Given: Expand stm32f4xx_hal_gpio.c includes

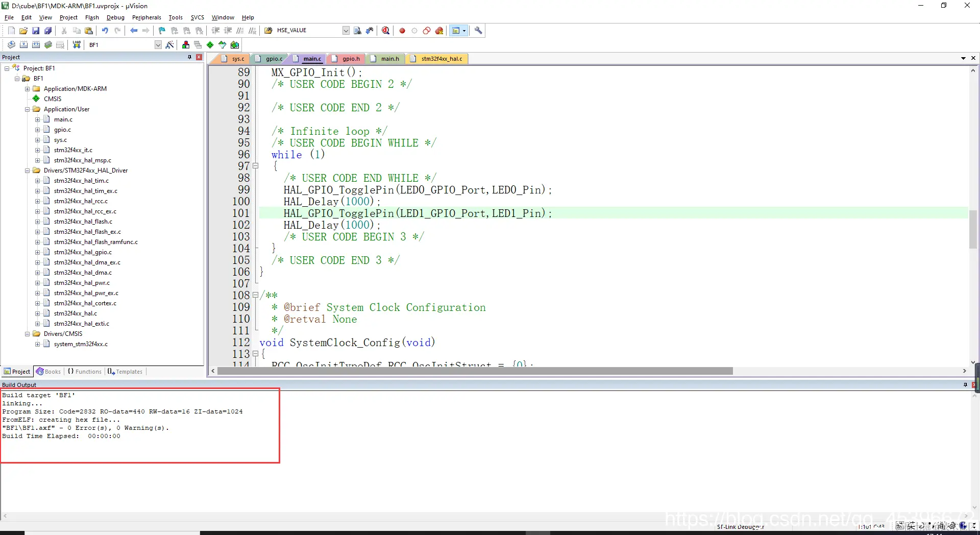Looking at the screenshot, I should [x=37, y=252].
